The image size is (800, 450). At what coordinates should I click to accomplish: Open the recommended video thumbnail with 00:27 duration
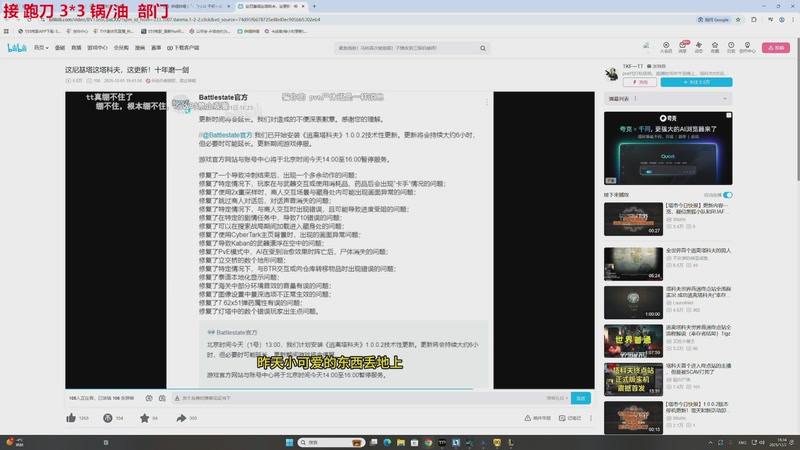633,219
